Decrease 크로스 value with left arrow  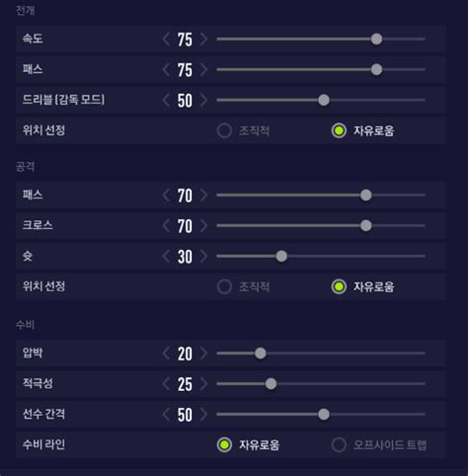tap(166, 226)
